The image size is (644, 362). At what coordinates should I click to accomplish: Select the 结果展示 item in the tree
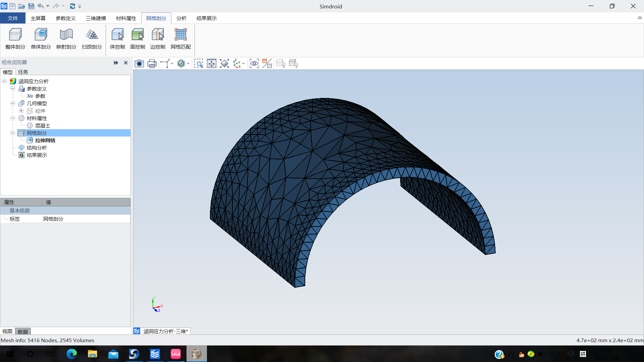tap(33, 155)
